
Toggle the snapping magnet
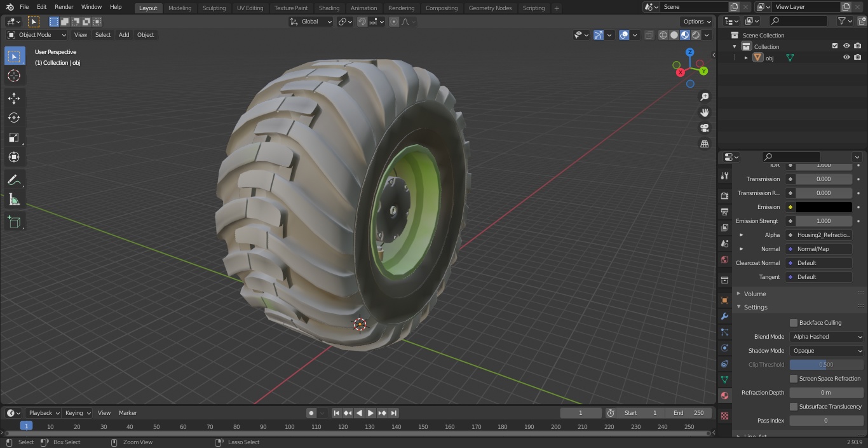pos(362,22)
